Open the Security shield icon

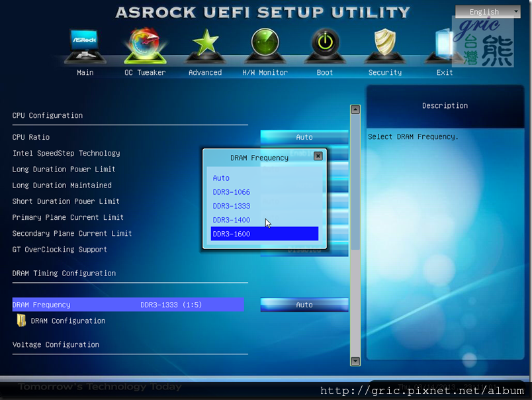tap(384, 46)
